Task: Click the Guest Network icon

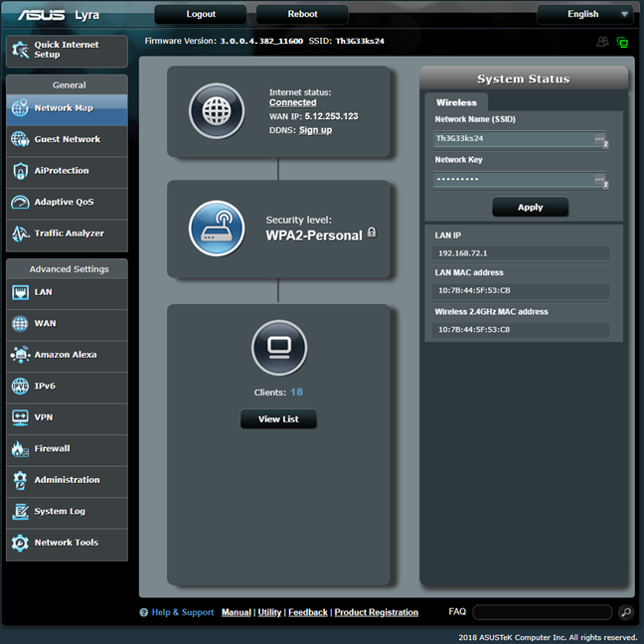Action: [x=20, y=139]
